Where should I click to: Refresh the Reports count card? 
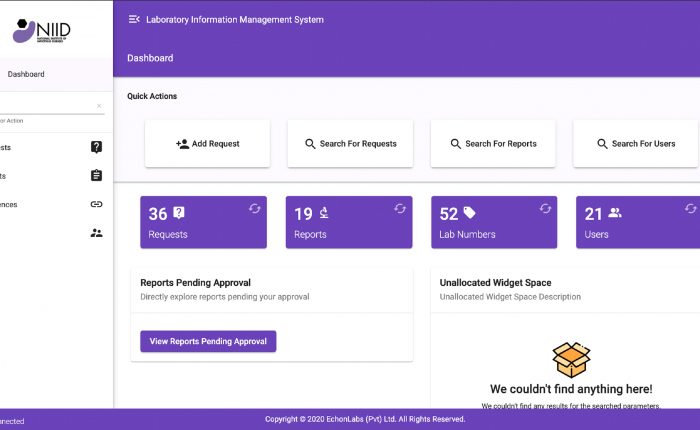point(400,209)
